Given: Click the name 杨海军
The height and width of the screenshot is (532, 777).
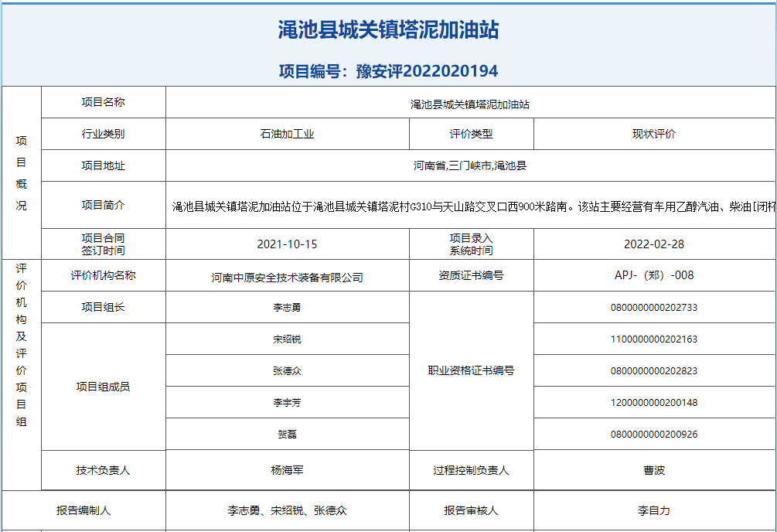Looking at the screenshot, I should click(x=287, y=470).
